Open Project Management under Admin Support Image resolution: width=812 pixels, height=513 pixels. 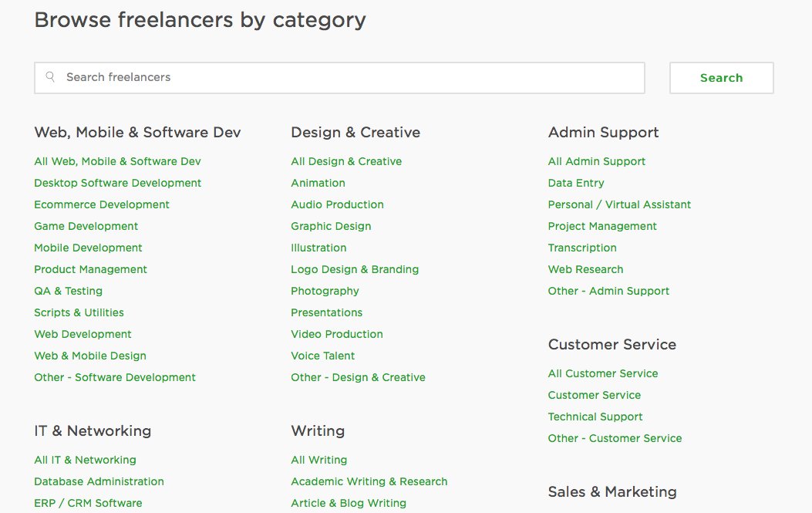click(x=602, y=227)
